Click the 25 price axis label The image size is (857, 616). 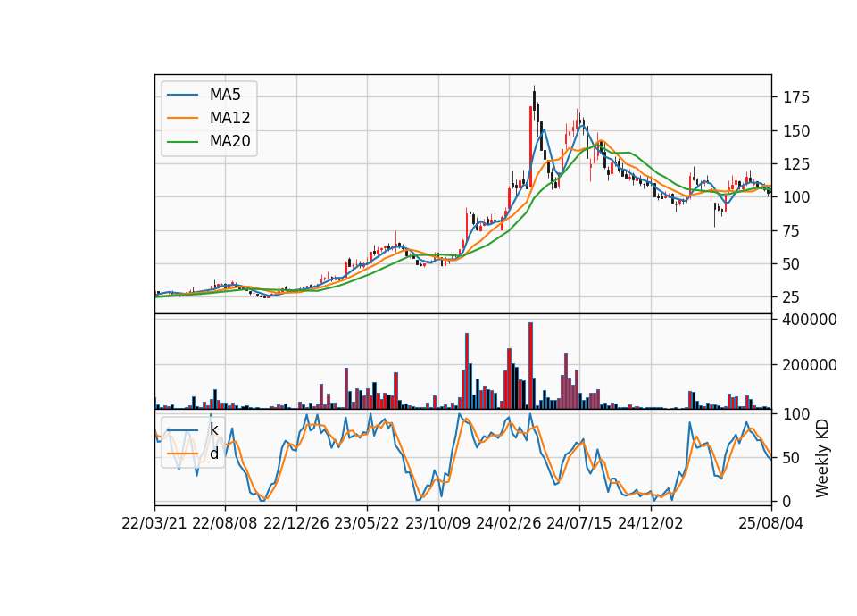click(792, 297)
